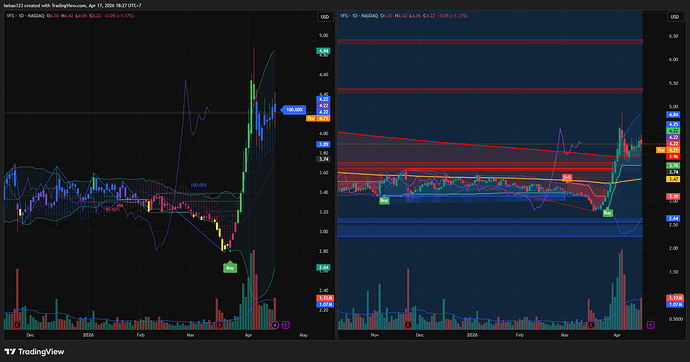Click the 2026 label on left time axis
Screen dimensions: 690x362
[x=88, y=335]
